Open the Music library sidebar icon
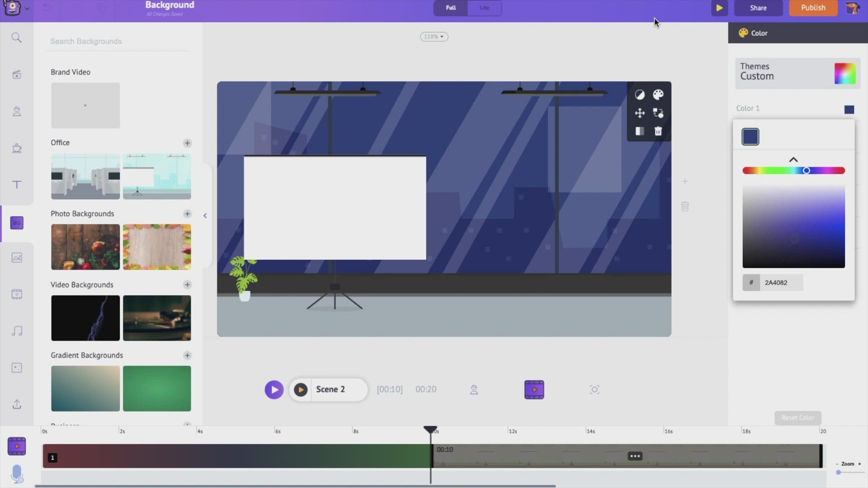The image size is (868, 488). [x=17, y=331]
